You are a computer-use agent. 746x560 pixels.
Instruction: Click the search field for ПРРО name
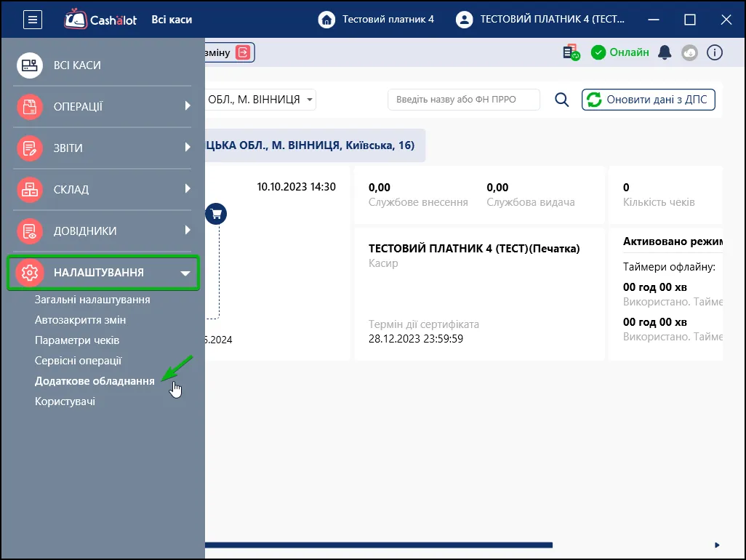coord(464,100)
